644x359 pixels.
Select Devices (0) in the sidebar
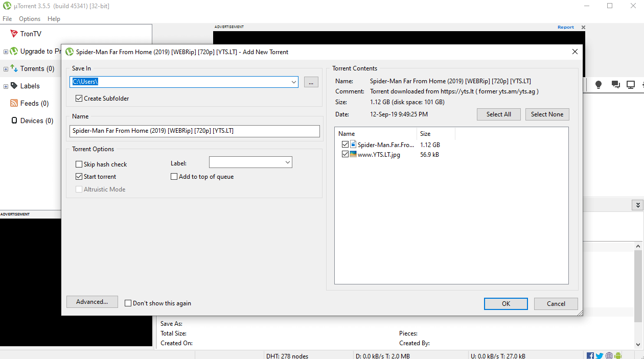click(37, 121)
